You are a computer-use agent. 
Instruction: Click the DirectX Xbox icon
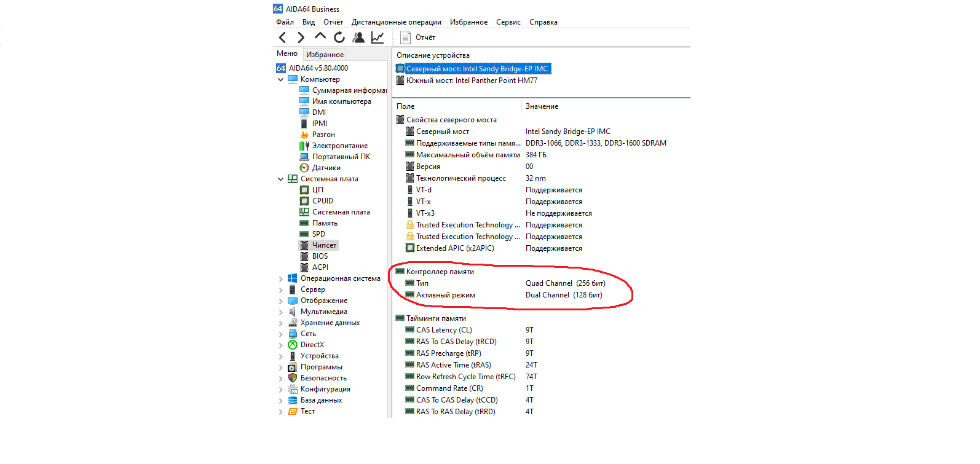coord(292,345)
